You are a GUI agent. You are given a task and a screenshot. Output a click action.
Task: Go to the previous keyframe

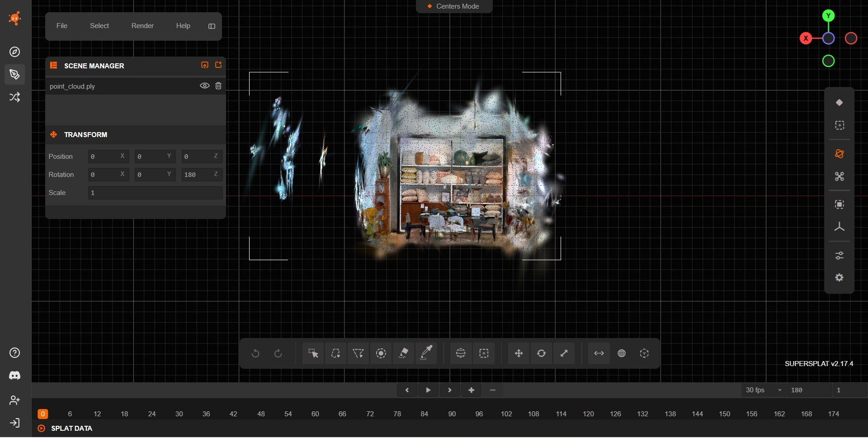tap(407, 390)
